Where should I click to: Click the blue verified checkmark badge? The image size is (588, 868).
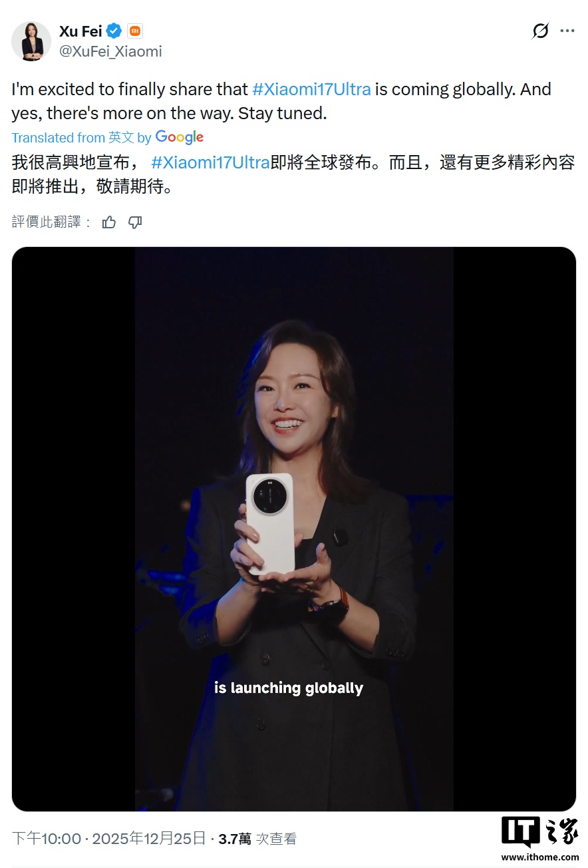(x=114, y=31)
